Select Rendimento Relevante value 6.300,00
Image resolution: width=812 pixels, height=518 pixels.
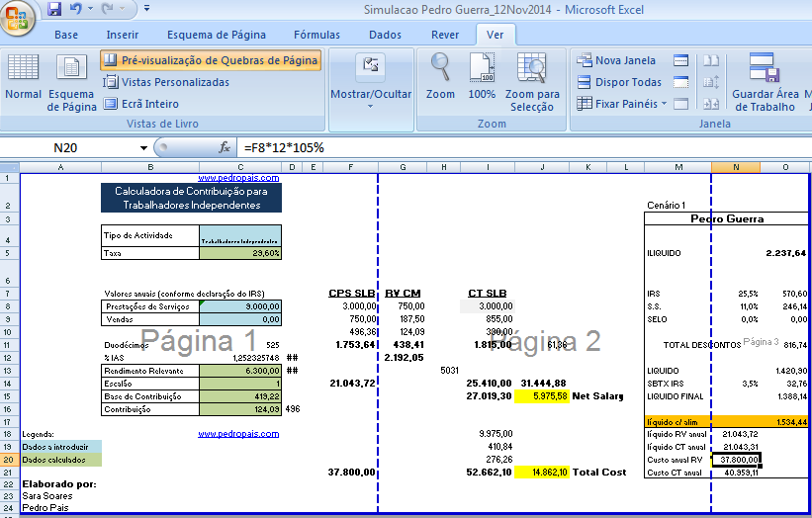click(240, 371)
